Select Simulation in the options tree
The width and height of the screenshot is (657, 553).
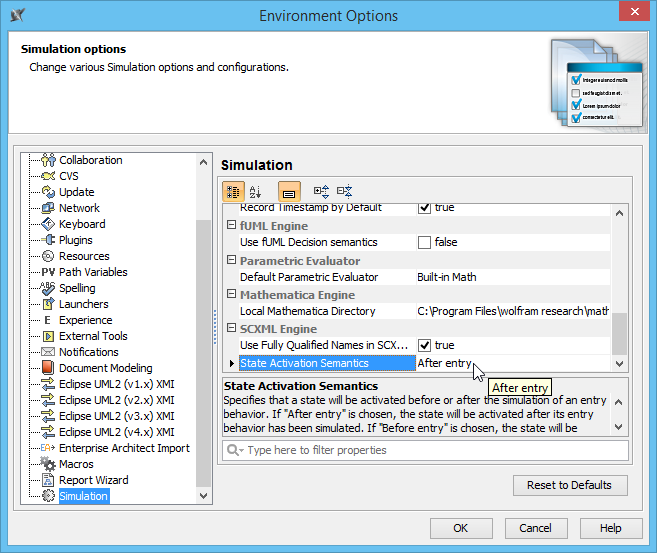[83, 496]
